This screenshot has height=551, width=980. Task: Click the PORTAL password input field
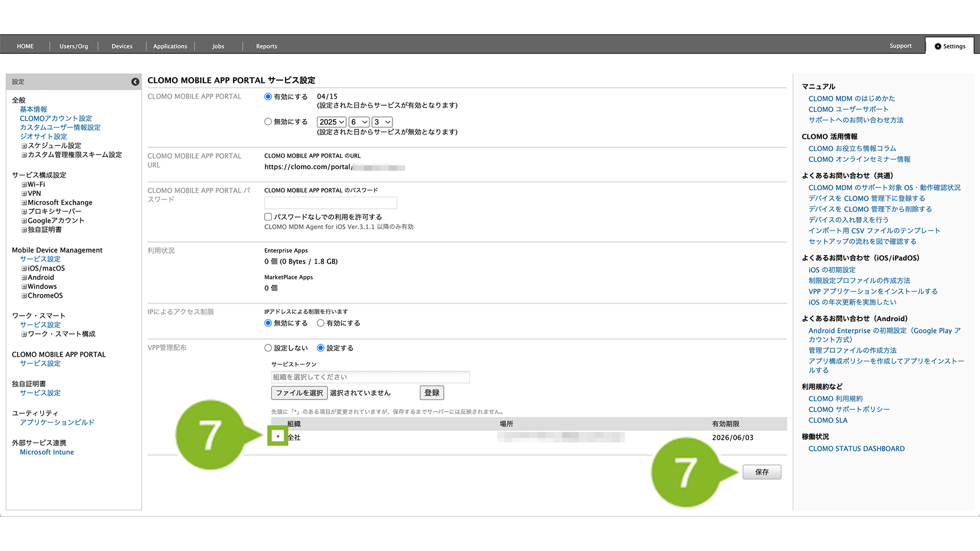click(x=331, y=203)
